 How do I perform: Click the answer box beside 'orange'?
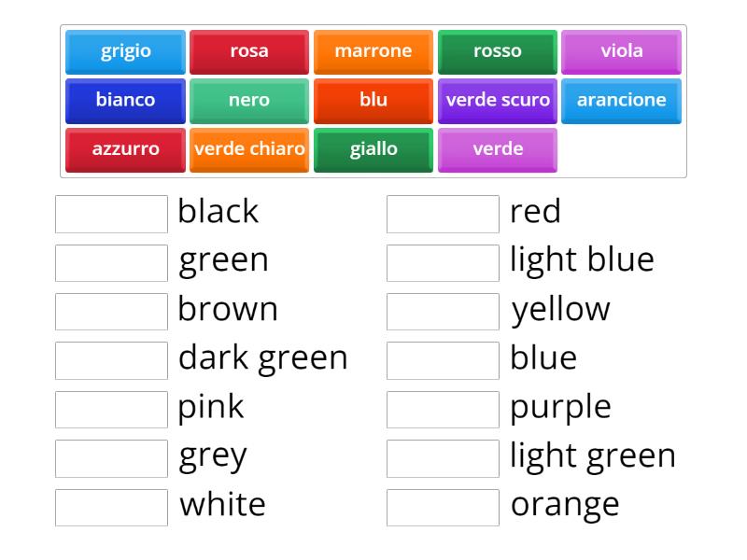[442, 505]
